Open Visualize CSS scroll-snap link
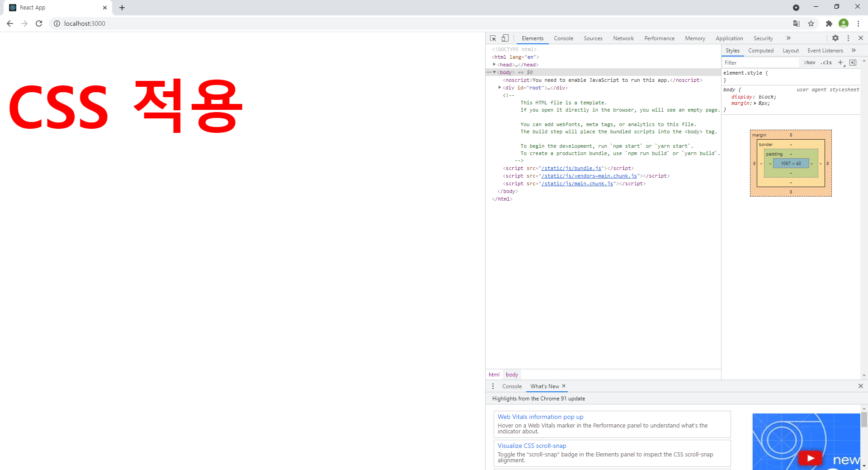 pos(532,446)
